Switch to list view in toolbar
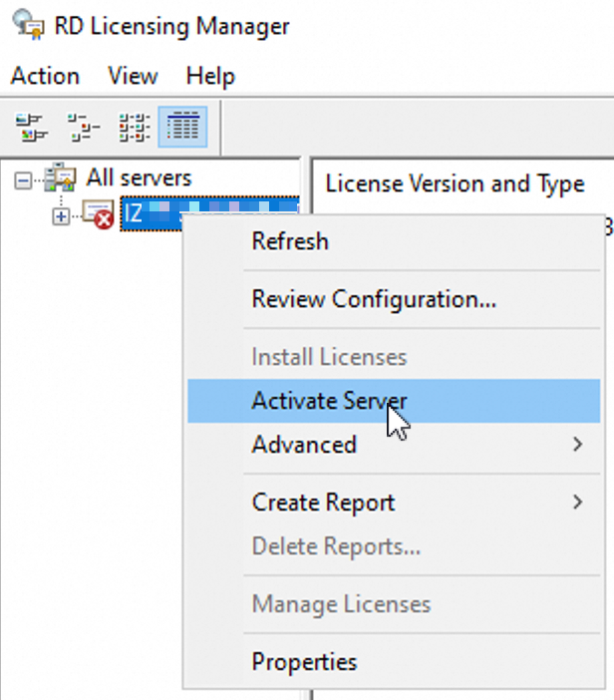This screenshot has width=614, height=700. tap(134, 127)
